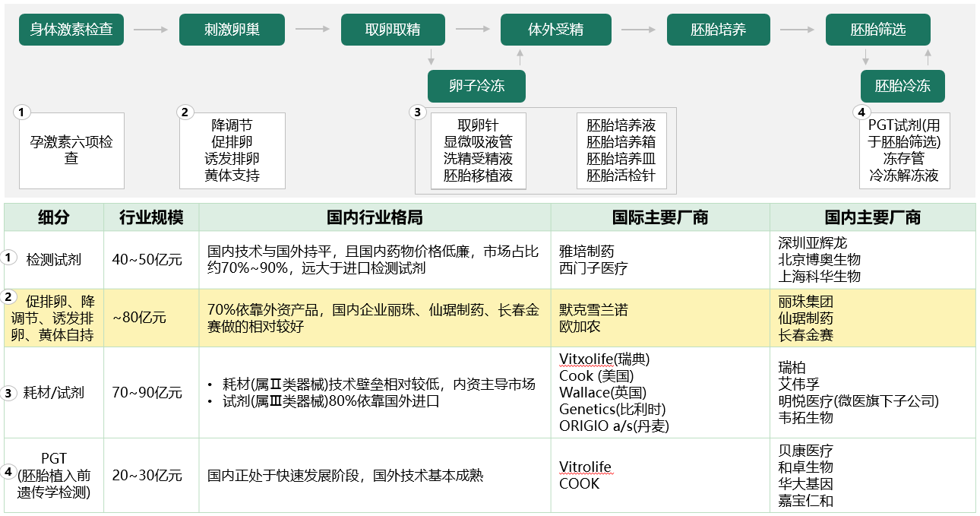The image size is (980, 516).
Task: Click the 国内行业格局 column header
Action: click(375, 217)
